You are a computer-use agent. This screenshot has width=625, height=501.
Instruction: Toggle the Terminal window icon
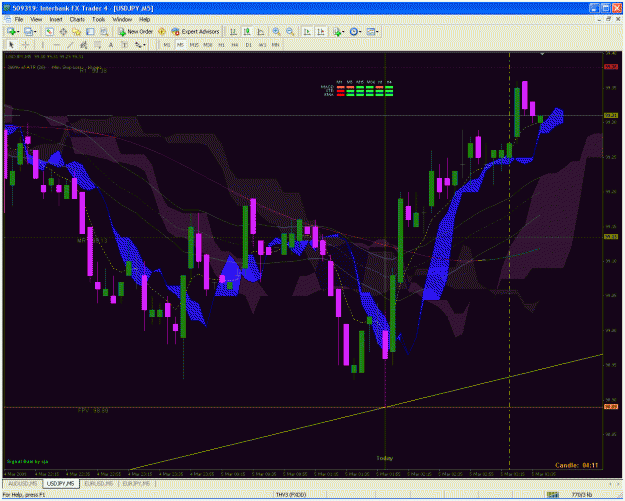point(90,31)
